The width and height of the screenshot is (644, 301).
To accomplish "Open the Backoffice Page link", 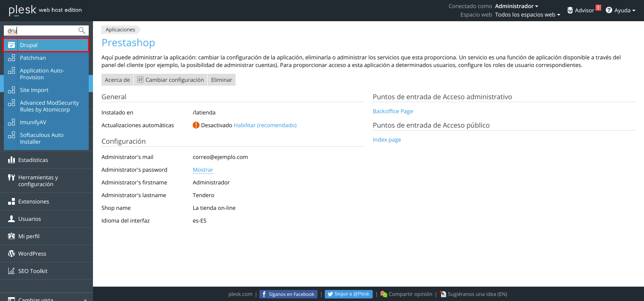I will (393, 111).
